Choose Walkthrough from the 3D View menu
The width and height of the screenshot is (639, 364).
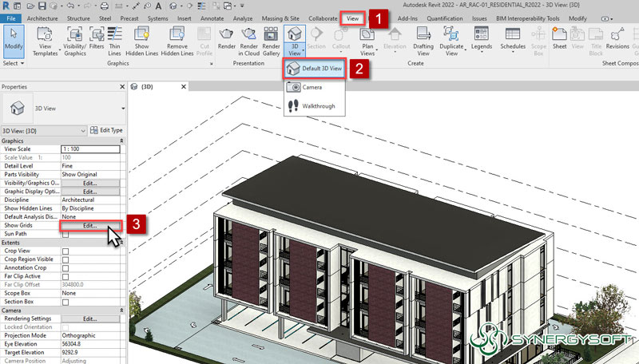315,106
